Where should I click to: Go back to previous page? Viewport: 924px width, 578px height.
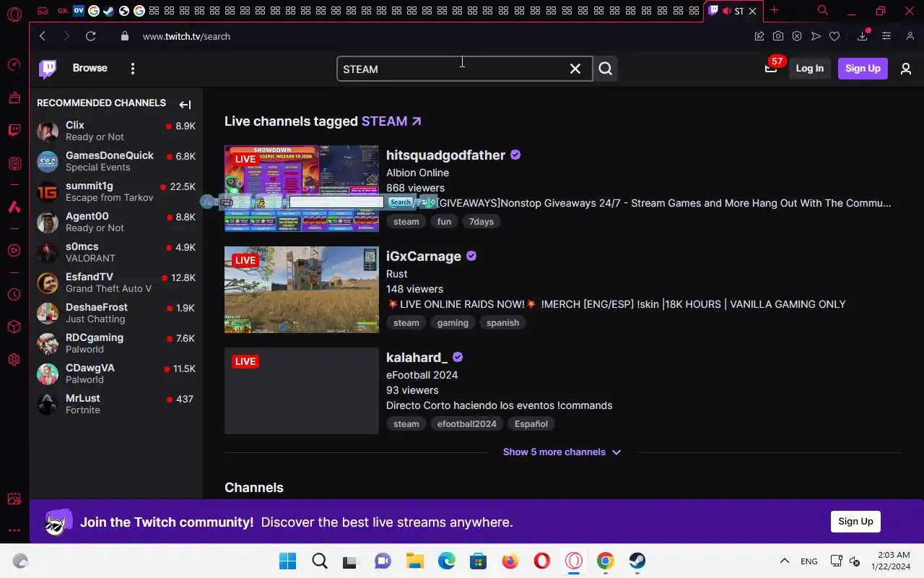coord(43,36)
